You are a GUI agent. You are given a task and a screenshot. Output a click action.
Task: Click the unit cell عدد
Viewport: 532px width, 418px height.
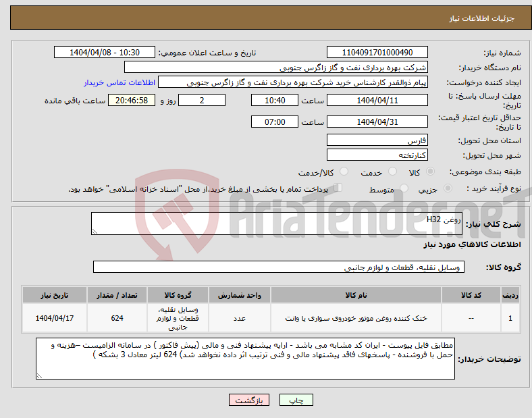point(240,318)
